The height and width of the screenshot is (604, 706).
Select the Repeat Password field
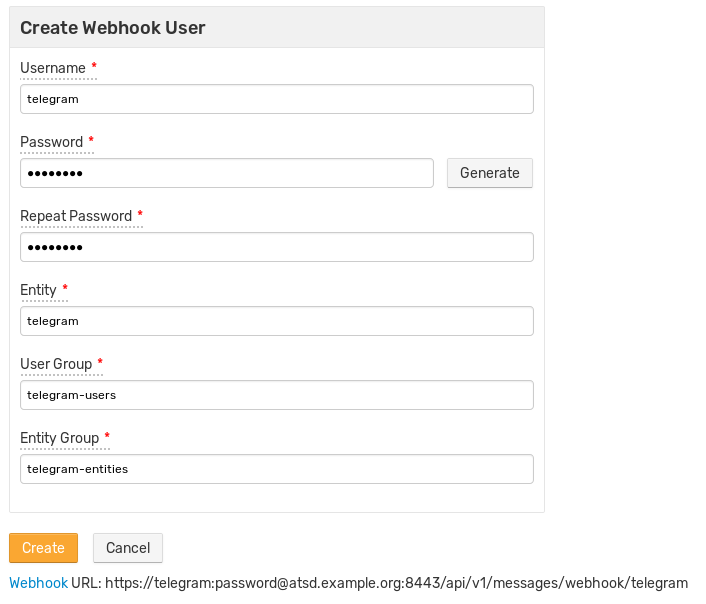click(276, 247)
